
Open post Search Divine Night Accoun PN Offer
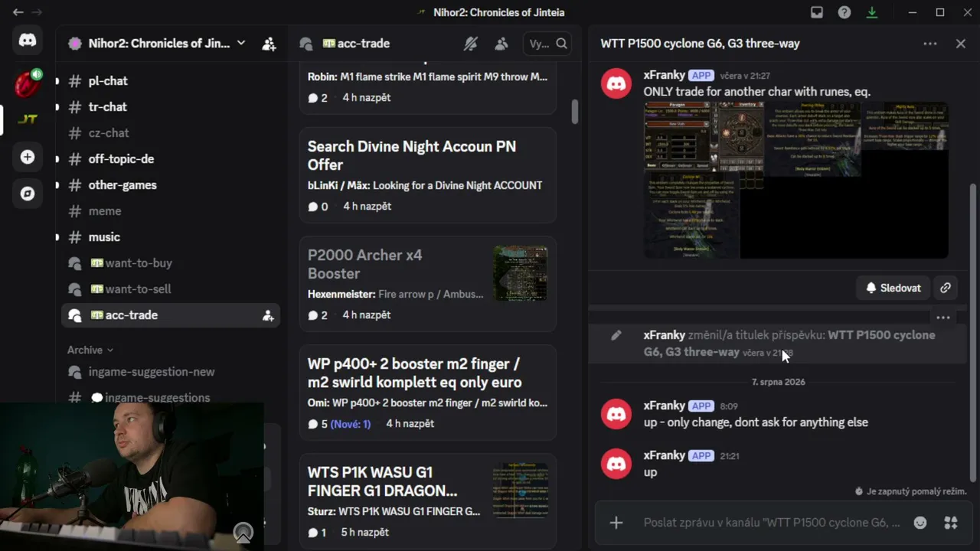pos(427,174)
